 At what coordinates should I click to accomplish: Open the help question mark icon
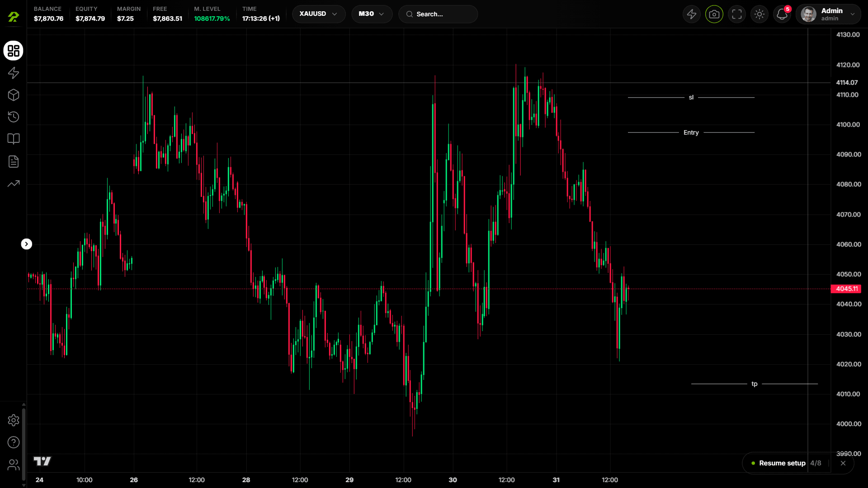(x=14, y=442)
